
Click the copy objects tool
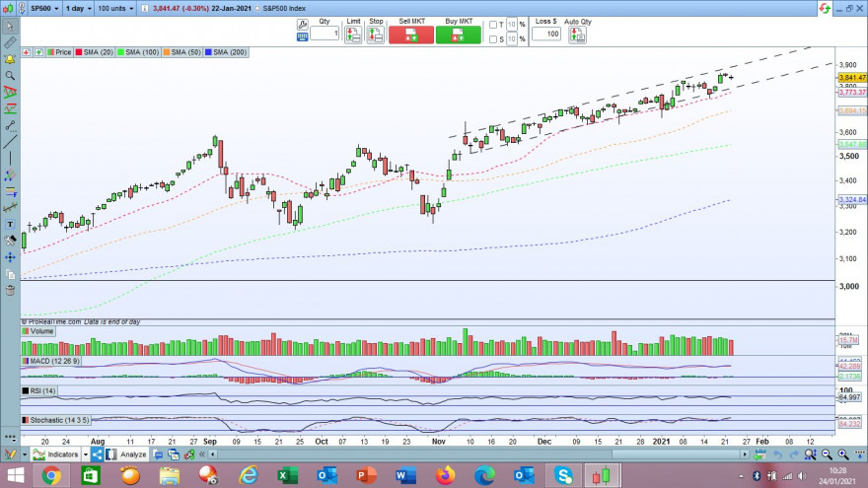tap(10, 274)
